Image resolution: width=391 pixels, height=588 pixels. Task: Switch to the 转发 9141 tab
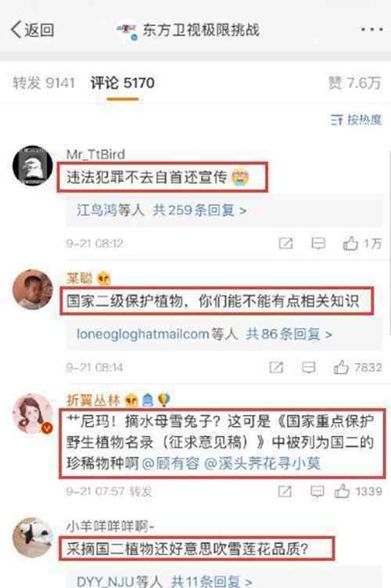(x=44, y=83)
